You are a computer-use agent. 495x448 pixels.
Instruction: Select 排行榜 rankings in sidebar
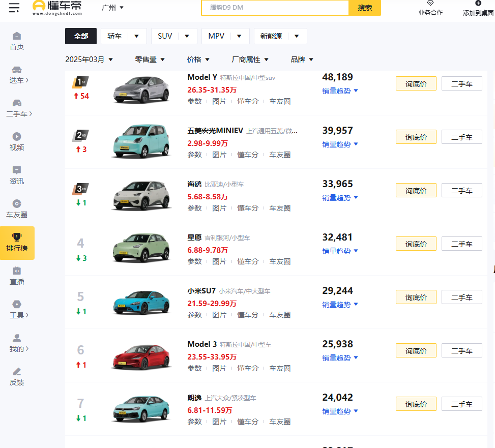tap(17, 243)
